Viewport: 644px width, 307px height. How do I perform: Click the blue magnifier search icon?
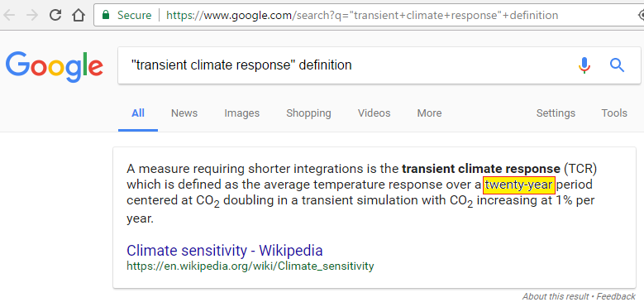617,65
